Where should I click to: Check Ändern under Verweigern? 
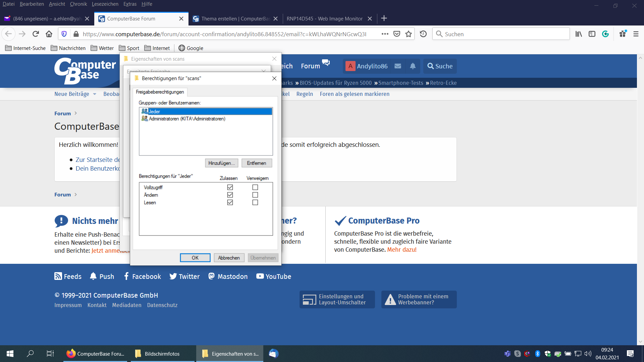click(x=255, y=195)
